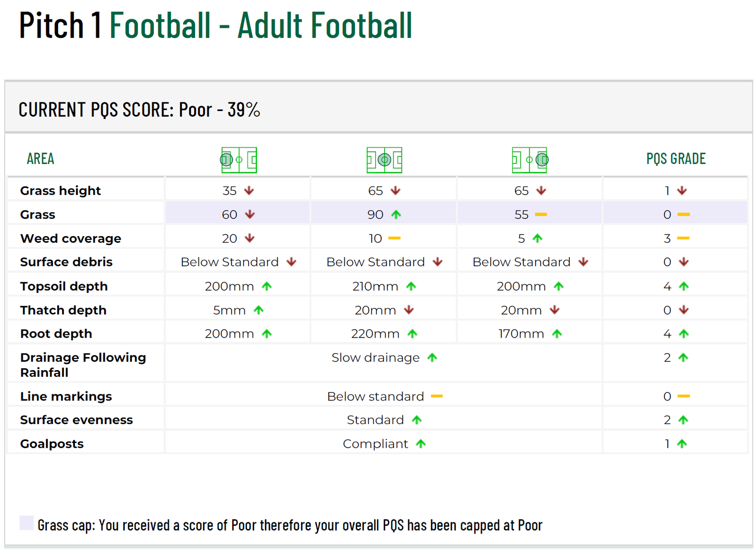Click green arrow next to Compliant goalposts
The image size is (756, 552).
pos(421,443)
